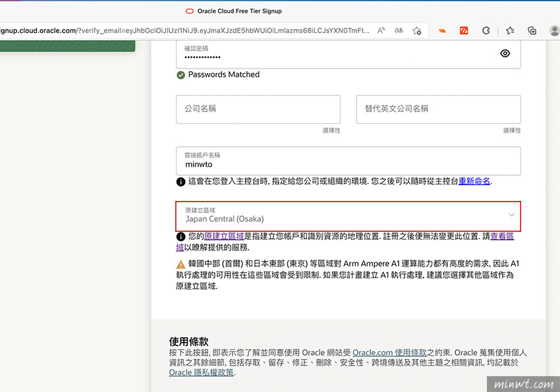Open the Favorites list icon
Screen dimensions: 560x392
pyautogui.click(x=510, y=31)
